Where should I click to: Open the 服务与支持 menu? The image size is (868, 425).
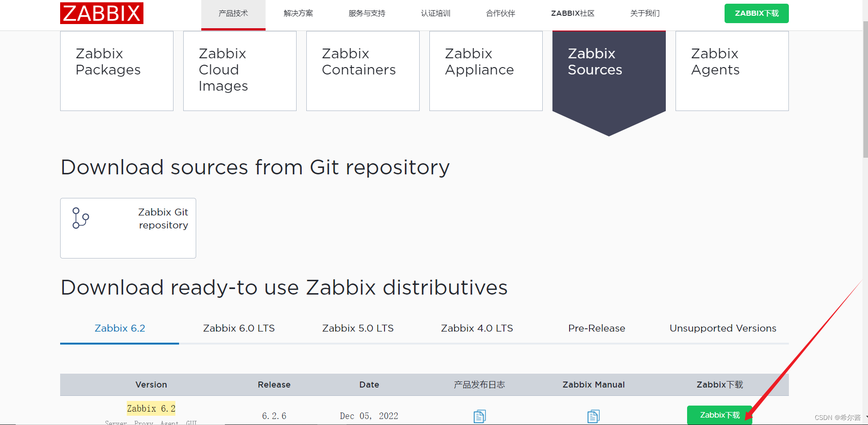click(x=366, y=13)
